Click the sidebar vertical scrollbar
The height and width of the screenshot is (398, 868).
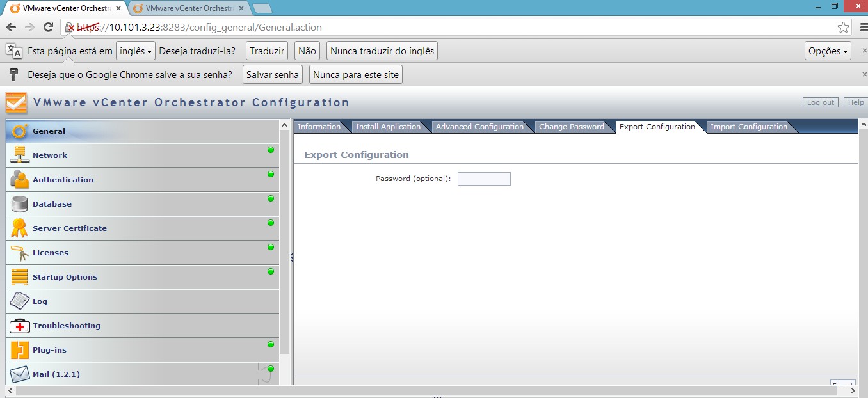[x=285, y=243]
